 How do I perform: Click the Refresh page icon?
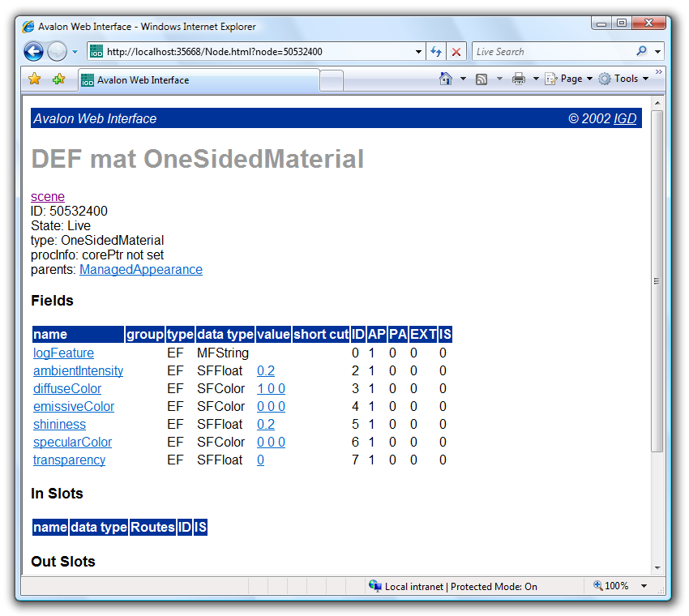pyautogui.click(x=436, y=52)
